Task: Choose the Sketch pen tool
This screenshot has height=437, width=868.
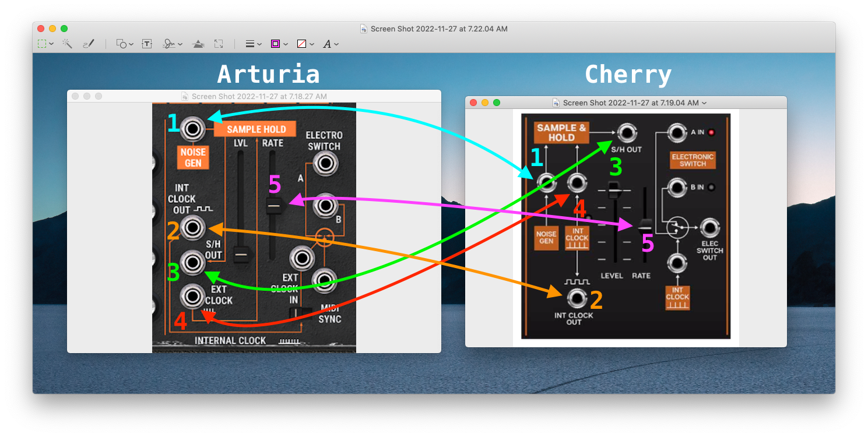Action: tap(88, 44)
